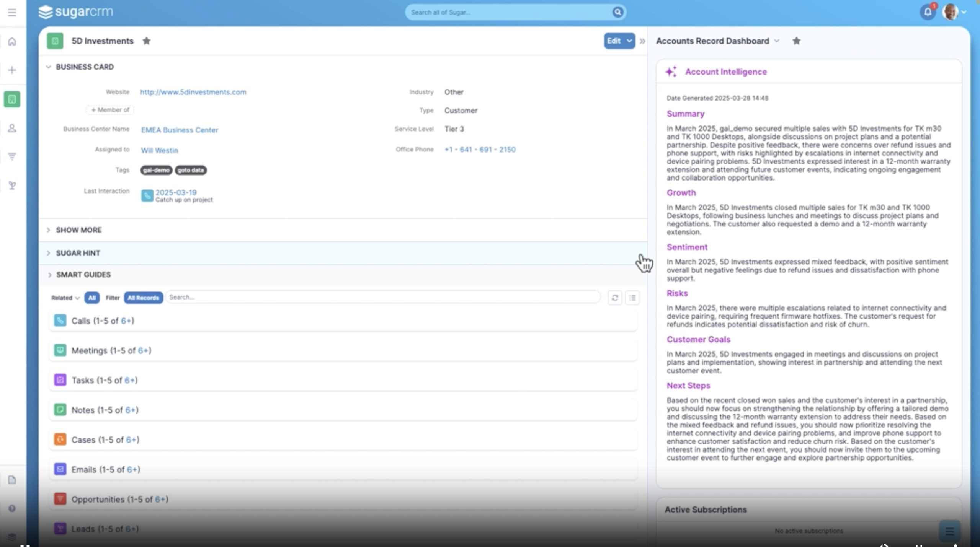Click the SugarCRM logo
Image resolution: width=980 pixels, height=547 pixels.
click(x=76, y=12)
